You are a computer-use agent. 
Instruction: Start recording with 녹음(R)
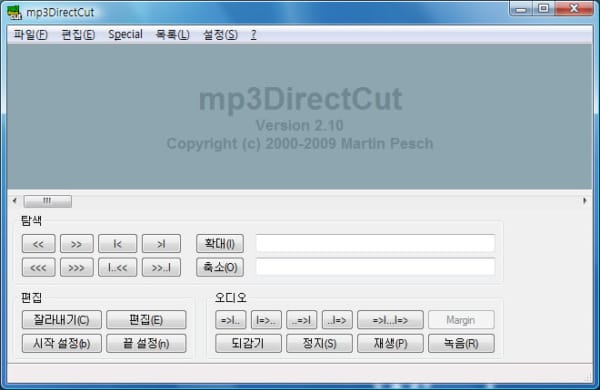(461, 344)
